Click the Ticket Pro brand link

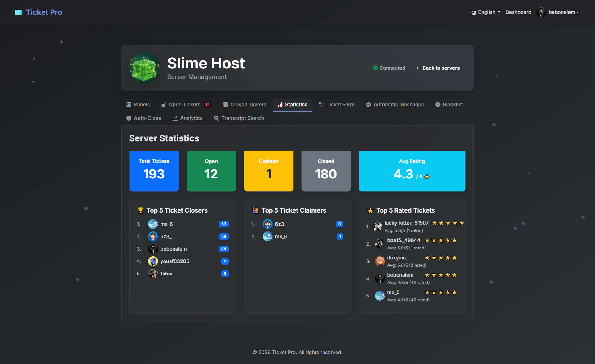[x=38, y=12]
